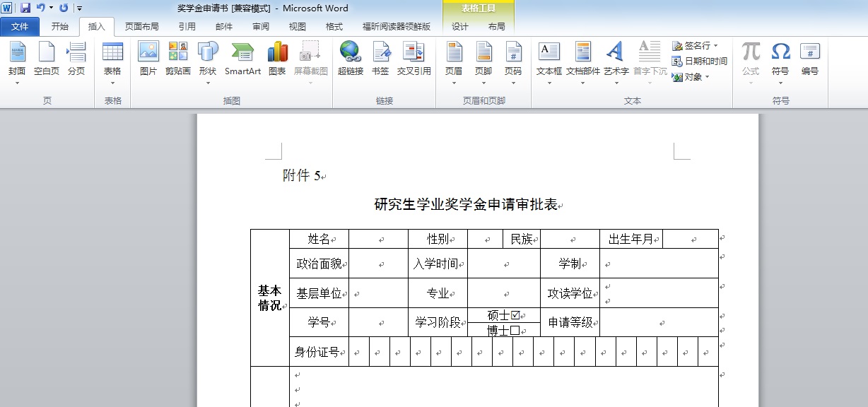Click the empty cell next to 申请等级

tap(659, 322)
